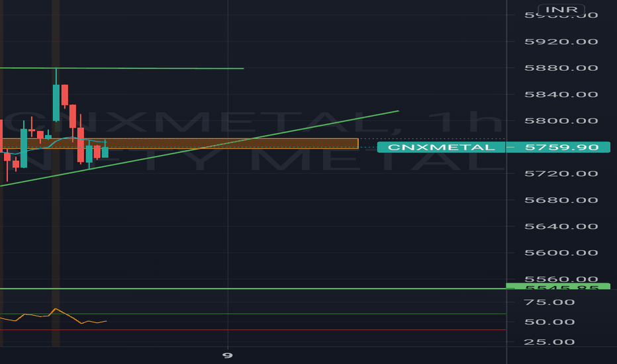This screenshot has width=617, height=364.
Task: Select the CNXMETAL price label
Action: coord(441,147)
